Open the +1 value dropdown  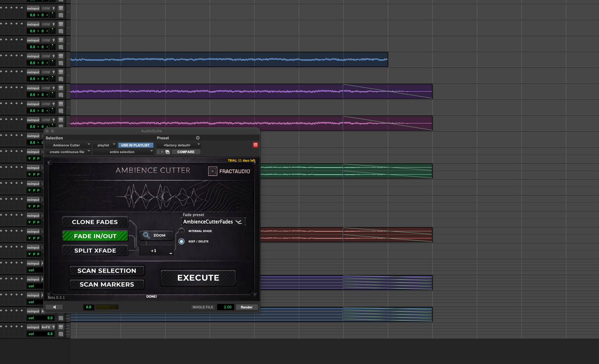[x=156, y=251]
